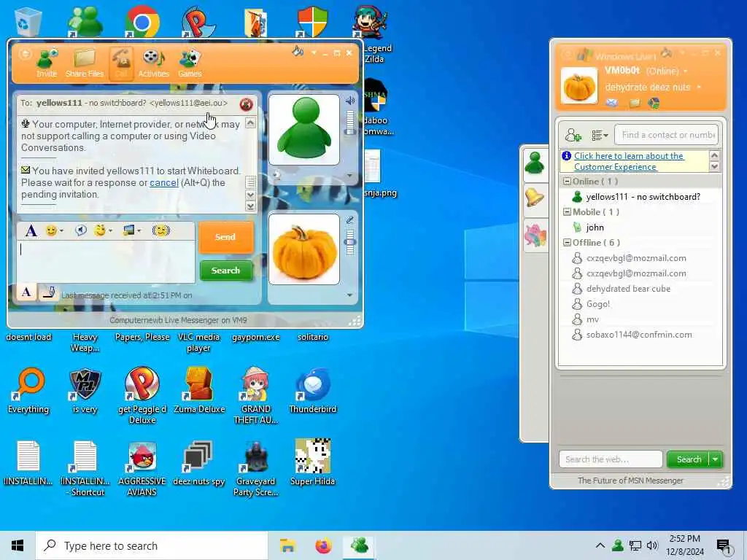Viewport: 747px width, 560px height.
Task: Click my pumpkin display picture in the conversation
Action: click(304, 249)
